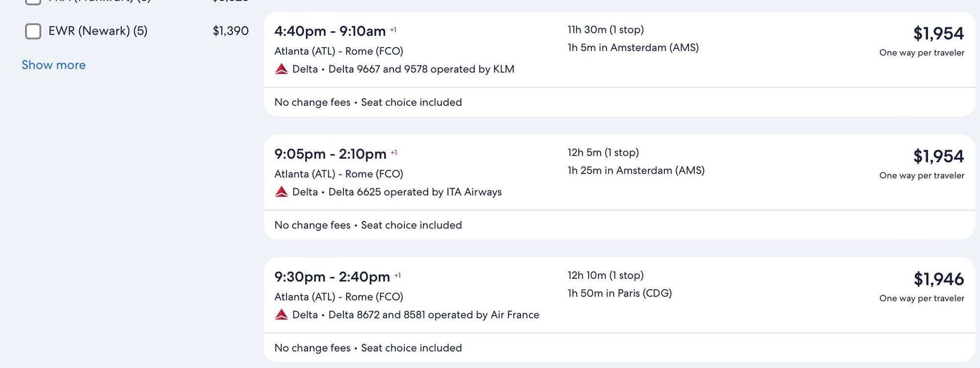This screenshot has width=980, height=368.
Task: Click $1,954 price on the KLM-operated flight
Action: click(x=938, y=34)
